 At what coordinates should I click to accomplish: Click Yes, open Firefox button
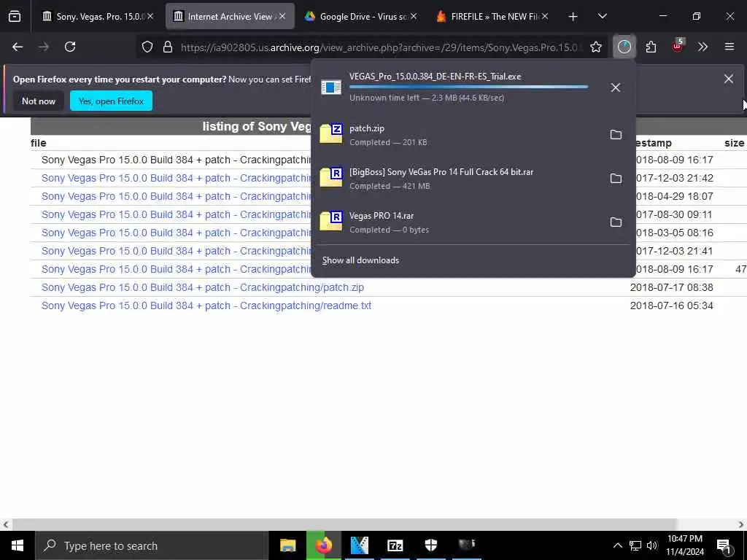111,101
